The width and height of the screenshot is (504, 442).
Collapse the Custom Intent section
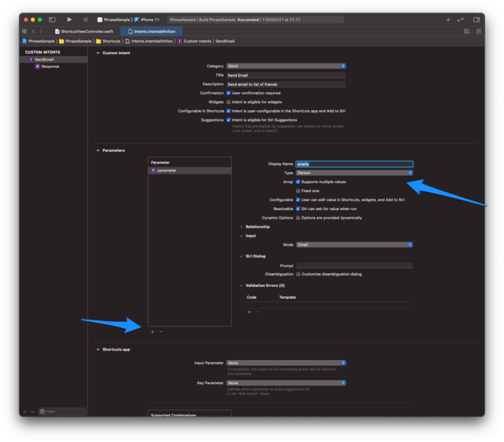pos(98,53)
